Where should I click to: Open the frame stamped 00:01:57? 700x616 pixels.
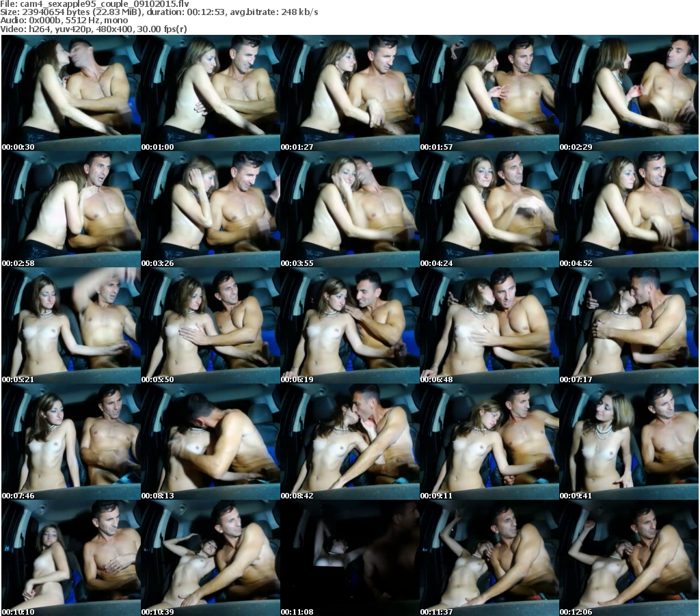point(489,93)
